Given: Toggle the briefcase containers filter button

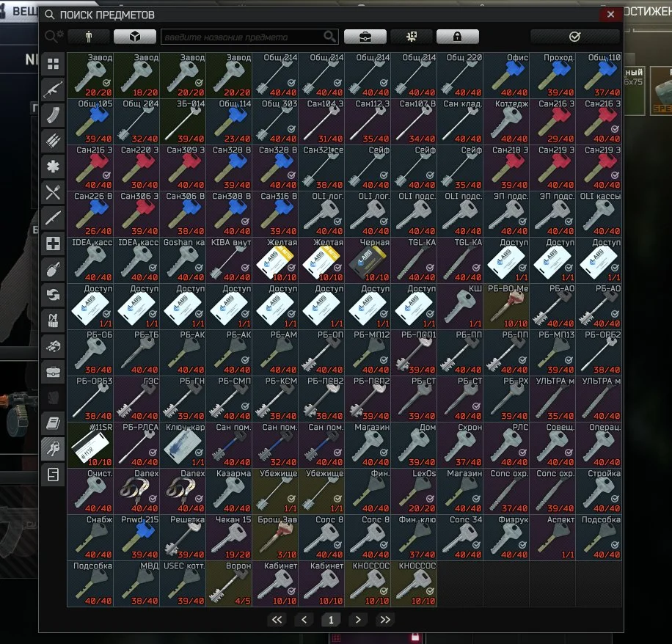Looking at the screenshot, I should click(x=365, y=37).
